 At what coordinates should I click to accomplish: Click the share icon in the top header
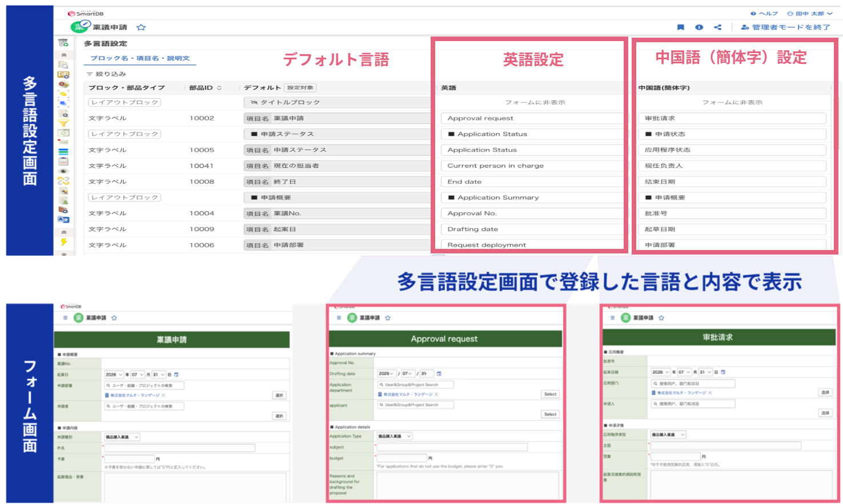[718, 27]
